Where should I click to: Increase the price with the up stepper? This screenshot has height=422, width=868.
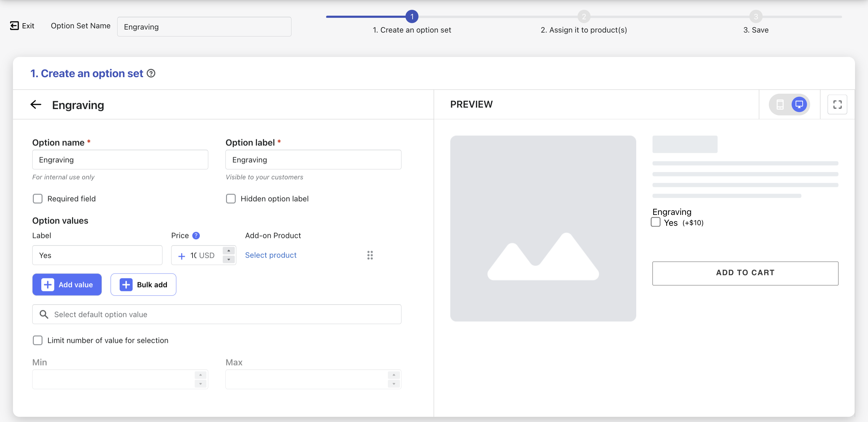(x=229, y=251)
